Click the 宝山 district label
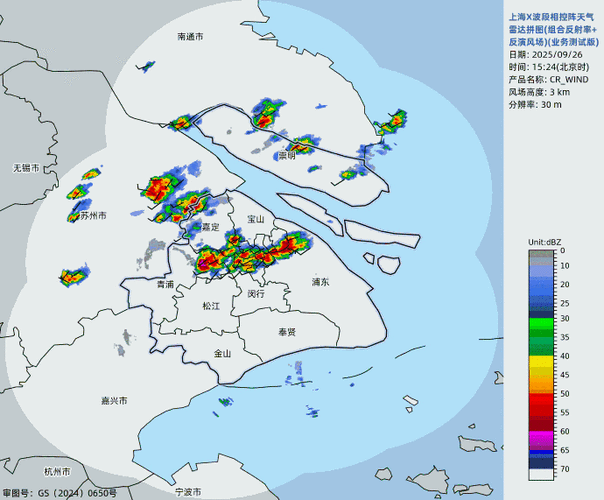Screen dimensions: 604x500 (255, 219)
